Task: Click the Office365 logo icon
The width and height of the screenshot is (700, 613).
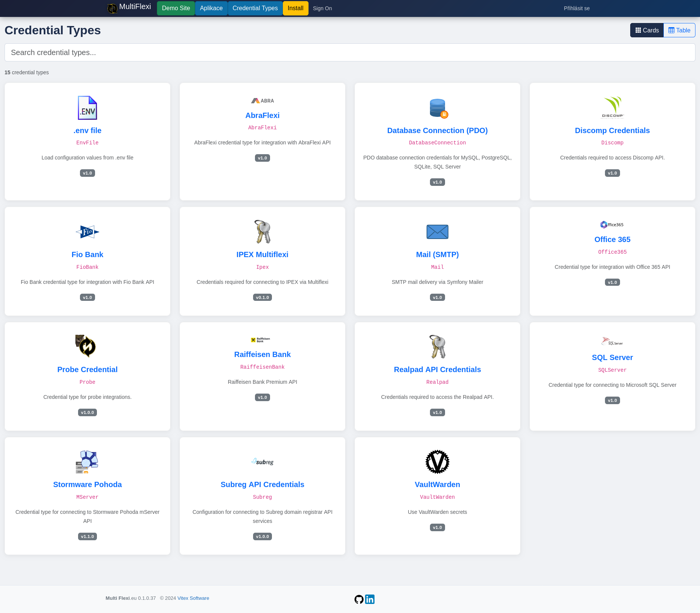Action: 612,225
